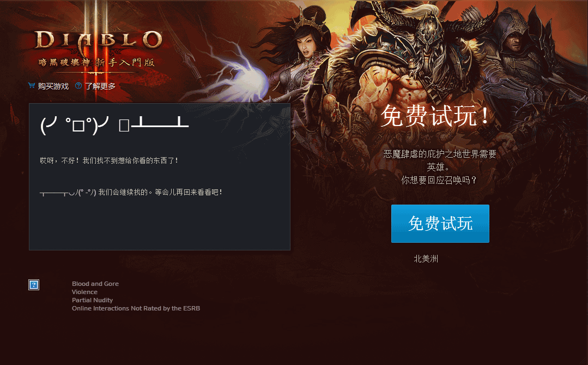Screen dimensions: 588x365
Task: Select the 北美洲 region label
Action: [x=426, y=259]
